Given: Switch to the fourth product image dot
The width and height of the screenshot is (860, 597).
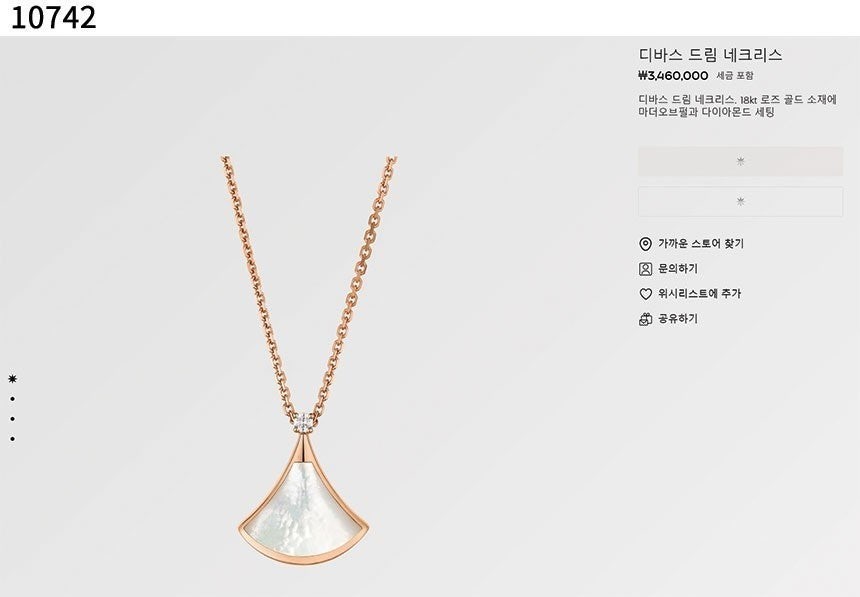Looking at the screenshot, I should coord(13,439).
